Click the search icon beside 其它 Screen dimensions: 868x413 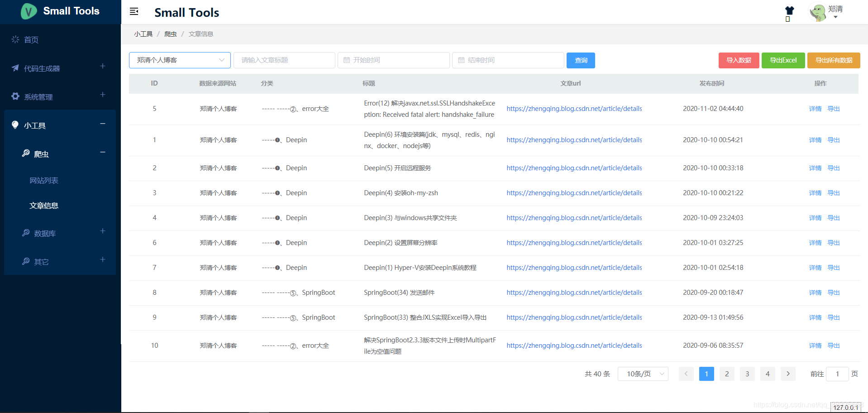click(26, 261)
